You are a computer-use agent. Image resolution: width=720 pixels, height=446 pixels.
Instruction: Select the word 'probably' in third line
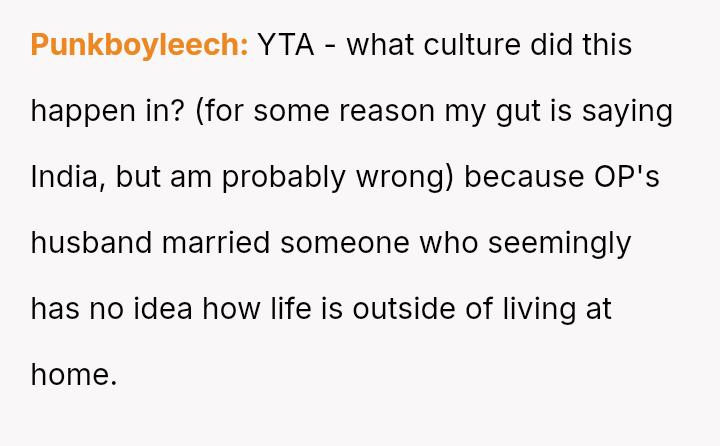click(x=284, y=177)
